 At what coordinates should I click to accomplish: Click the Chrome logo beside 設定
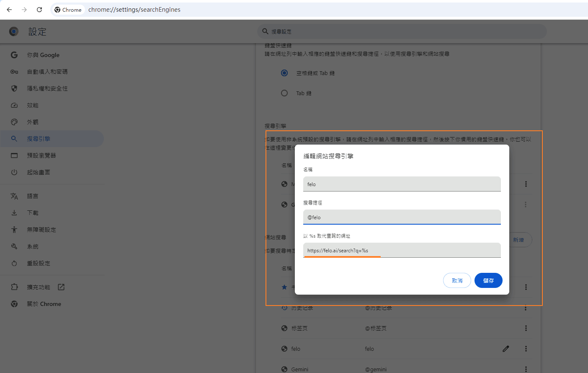14,31
